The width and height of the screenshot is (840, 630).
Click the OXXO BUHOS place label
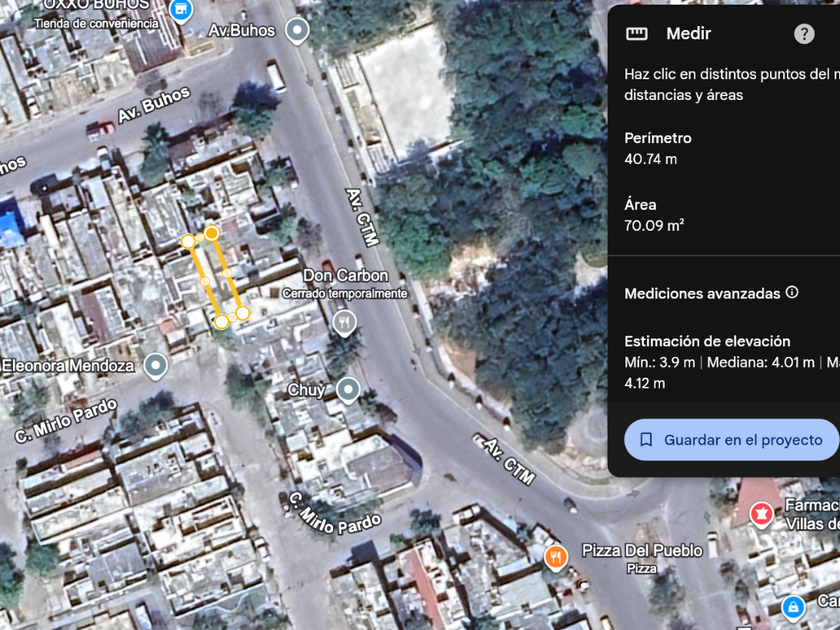[96, 5]
